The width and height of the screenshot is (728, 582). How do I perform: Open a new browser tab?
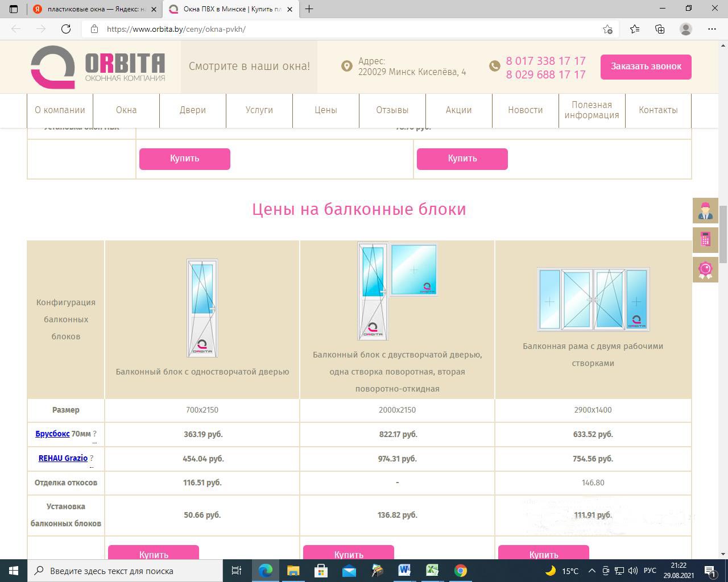(309, 9)
